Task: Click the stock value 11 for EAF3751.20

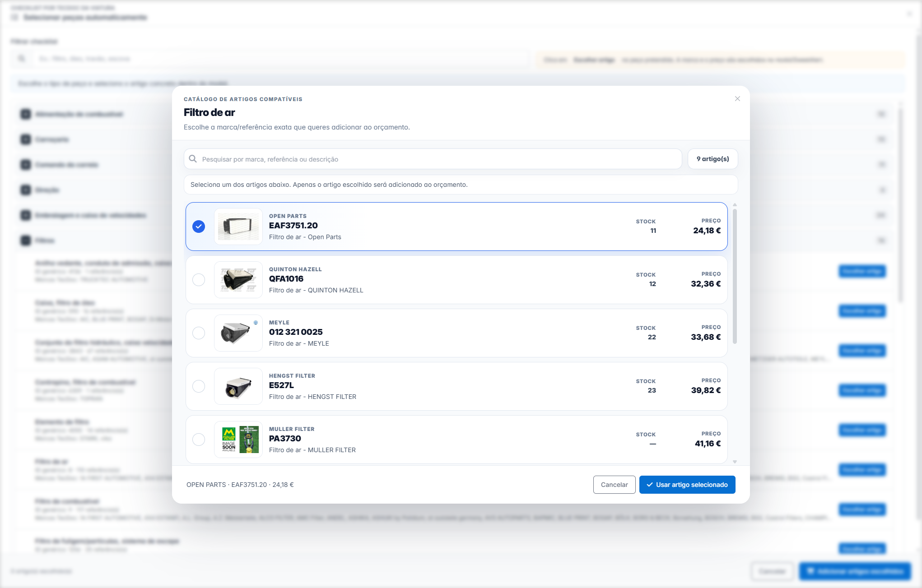Action: pyautogui.click(x=653, y=231)
